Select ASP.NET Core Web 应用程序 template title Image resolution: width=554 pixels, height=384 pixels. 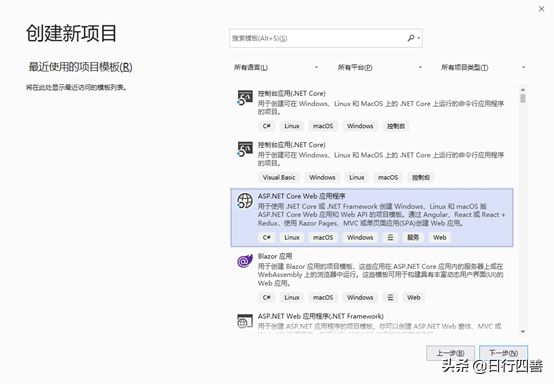[301, 196]
